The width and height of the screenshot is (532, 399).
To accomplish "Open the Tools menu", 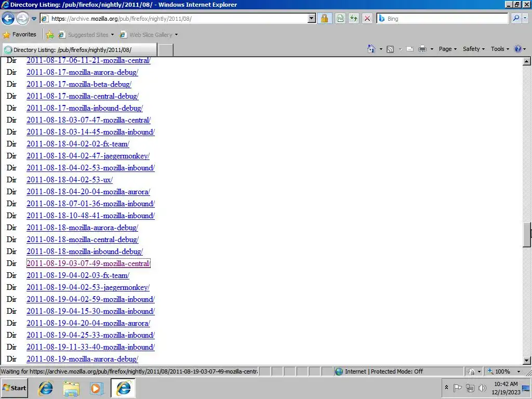I will (x=500, y=49).
